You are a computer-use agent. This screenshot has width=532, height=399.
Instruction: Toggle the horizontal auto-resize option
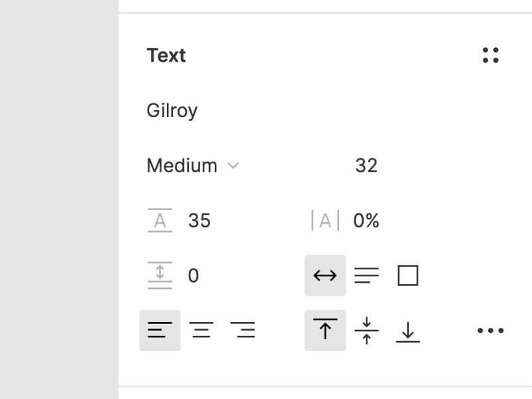[x=325, y=275]
